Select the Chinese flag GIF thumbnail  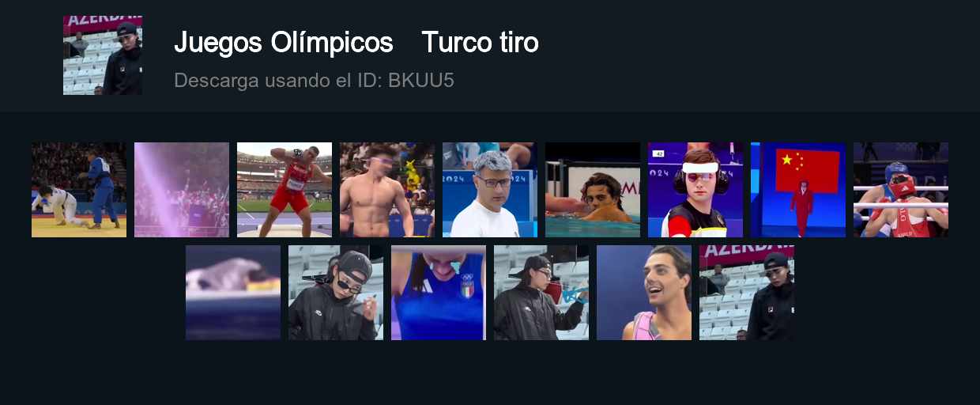coord(798,190)
